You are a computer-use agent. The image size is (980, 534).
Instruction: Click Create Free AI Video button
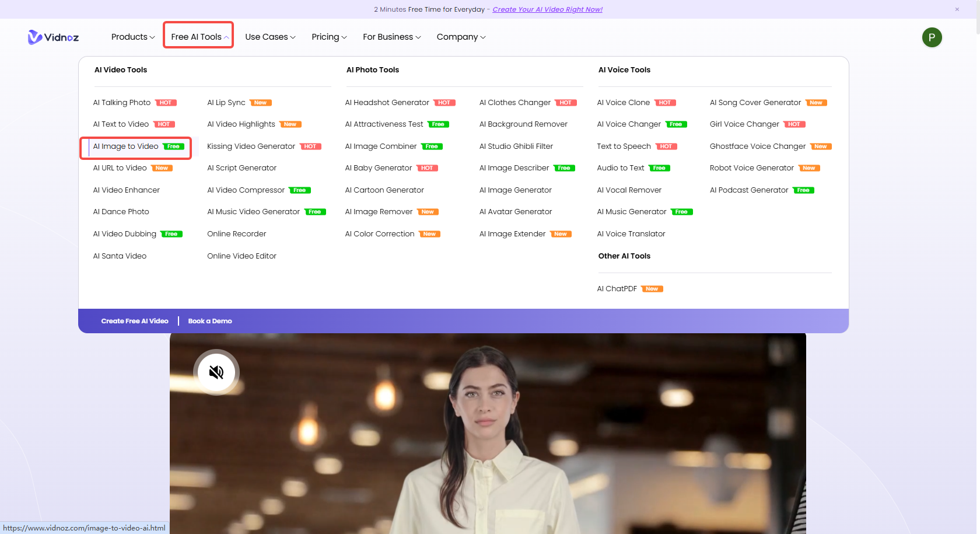pyautogui.click(x=135, y=321)
